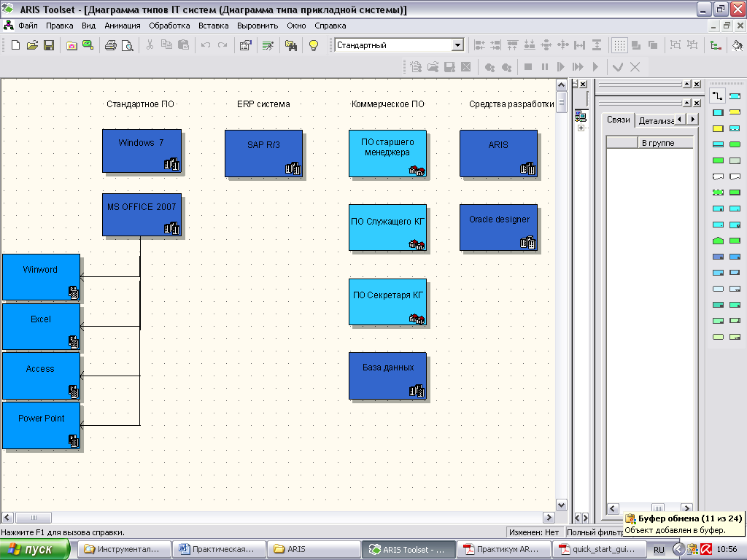Click the horizontal scrollbar thumb
This screenshot has width=747, height=560.
(34, 517)
